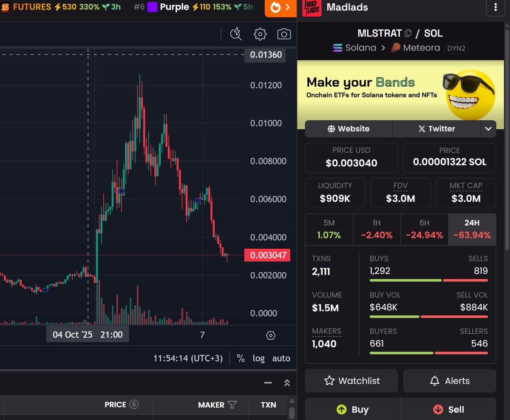
Task: Select the 5M timeframe stats tab
Action: pyautogui.click(x=329, y=230)
